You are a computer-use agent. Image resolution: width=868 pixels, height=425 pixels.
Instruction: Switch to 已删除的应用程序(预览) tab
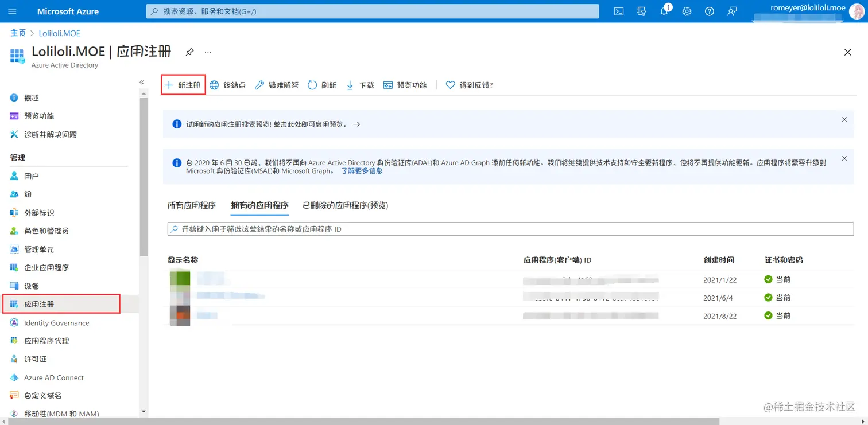[346, 205]
